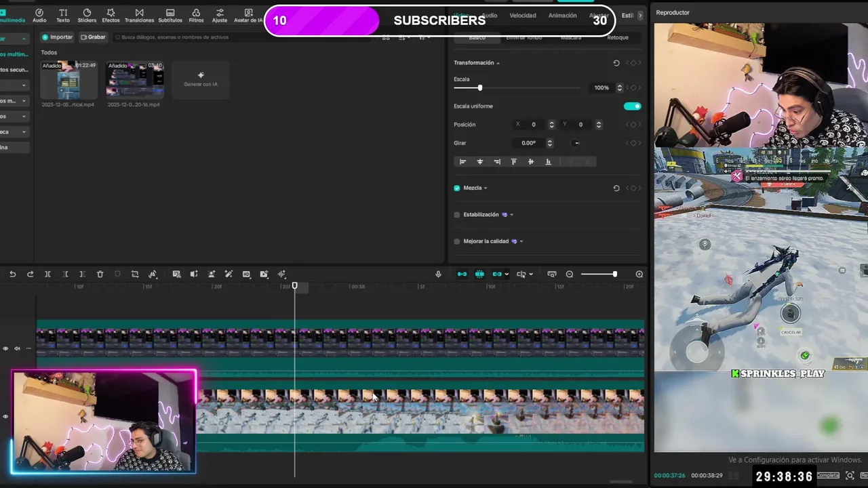This screenshot has height=488, width=868.
Task: Click the zoom in timeline magnifier
Action: tap(639, 274)
